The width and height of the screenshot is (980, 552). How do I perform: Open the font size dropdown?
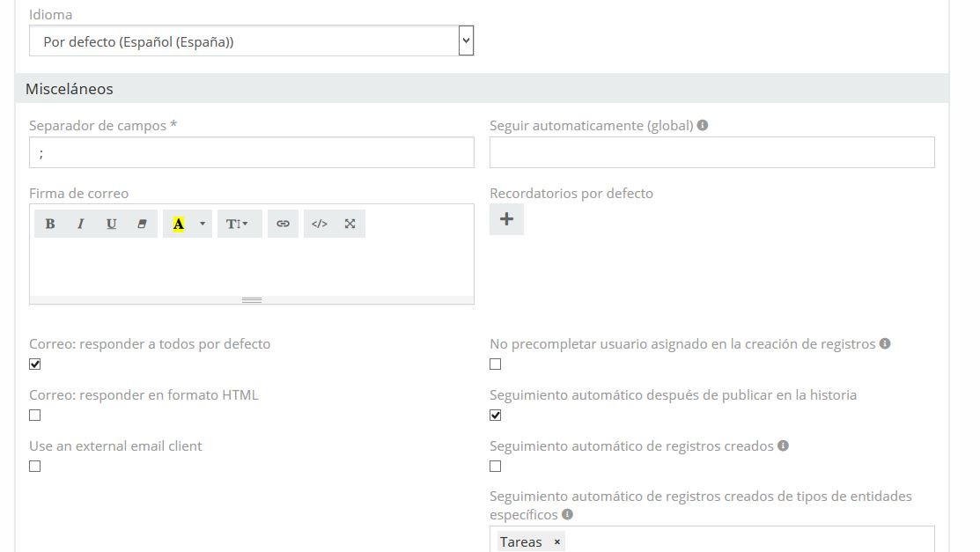click(x=238, y=224)
